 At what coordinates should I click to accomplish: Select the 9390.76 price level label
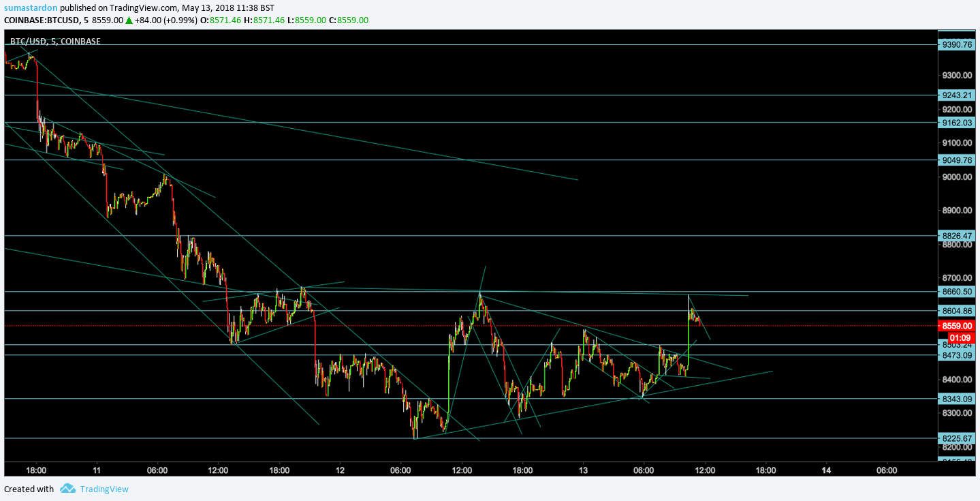pyautogui.click(x=957, y=44)
